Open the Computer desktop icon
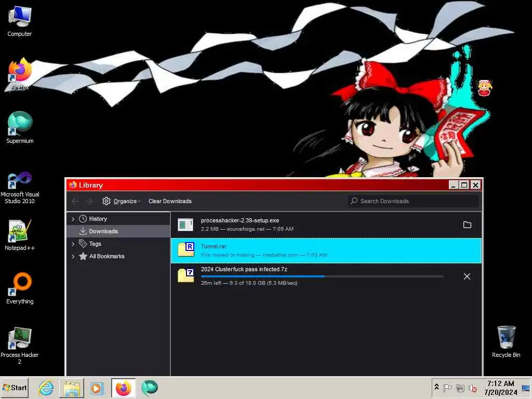This screenshot has height=399, width=532. pos(19,21)
